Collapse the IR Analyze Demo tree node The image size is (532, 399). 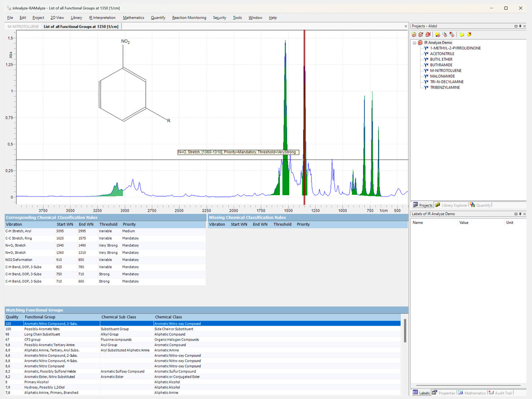point(415,43)
